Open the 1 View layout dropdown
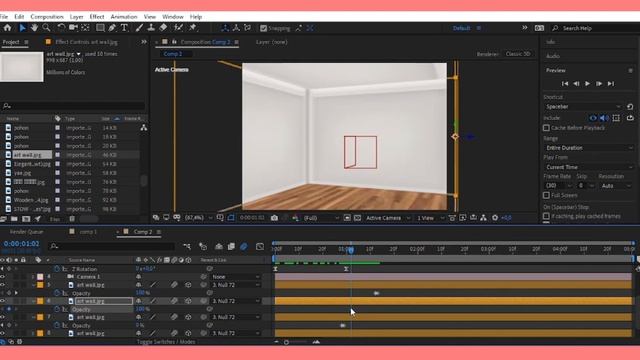This screenshot has height=360, width=640. click(x=430, y=218)
